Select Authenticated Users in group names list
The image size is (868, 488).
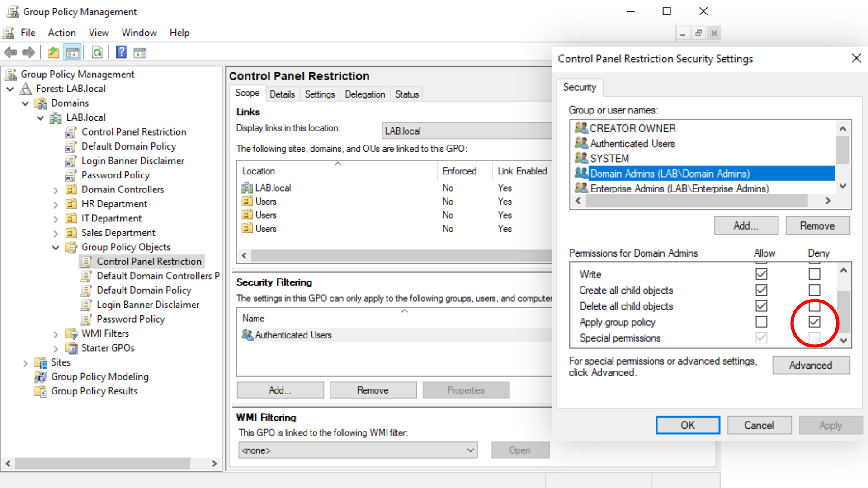pos(632,144)
